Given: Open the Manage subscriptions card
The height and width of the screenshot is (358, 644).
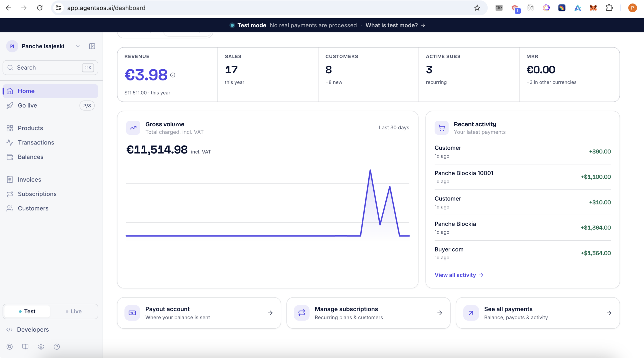Looking at the screenshot, I should (368, 313).
